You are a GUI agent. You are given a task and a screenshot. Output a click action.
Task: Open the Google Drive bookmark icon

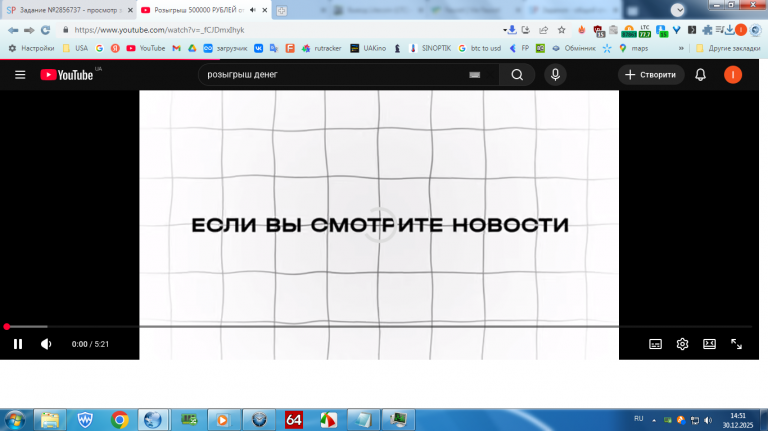[192, 48]
